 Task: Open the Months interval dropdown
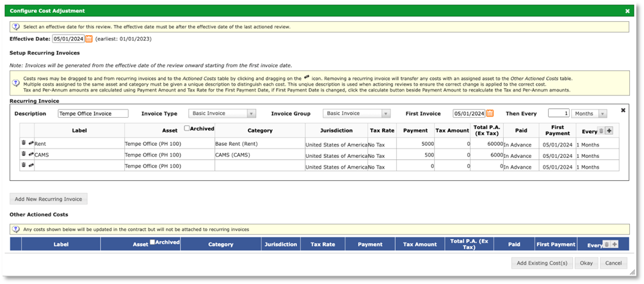tap(589, 114)
